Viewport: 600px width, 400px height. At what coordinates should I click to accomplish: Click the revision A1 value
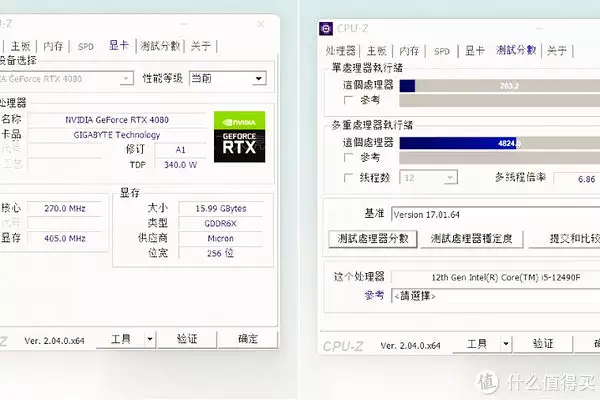[x=180, y=150]
